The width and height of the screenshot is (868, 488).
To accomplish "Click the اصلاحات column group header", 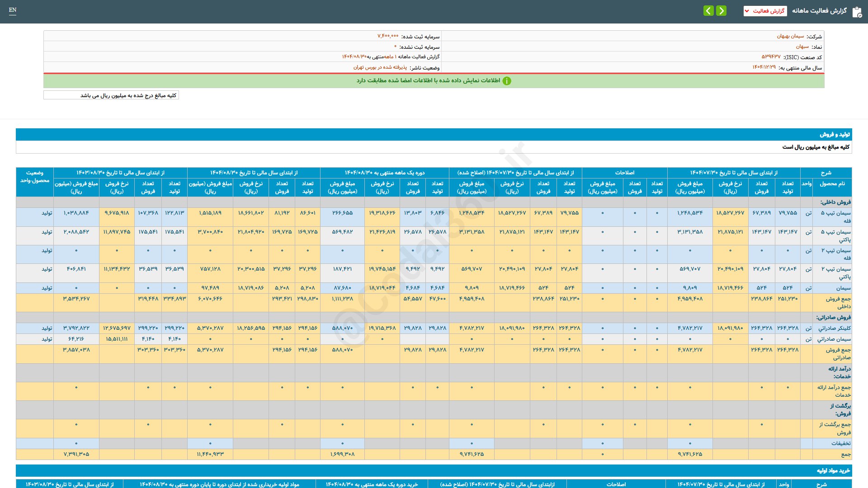I will point(624,173).
